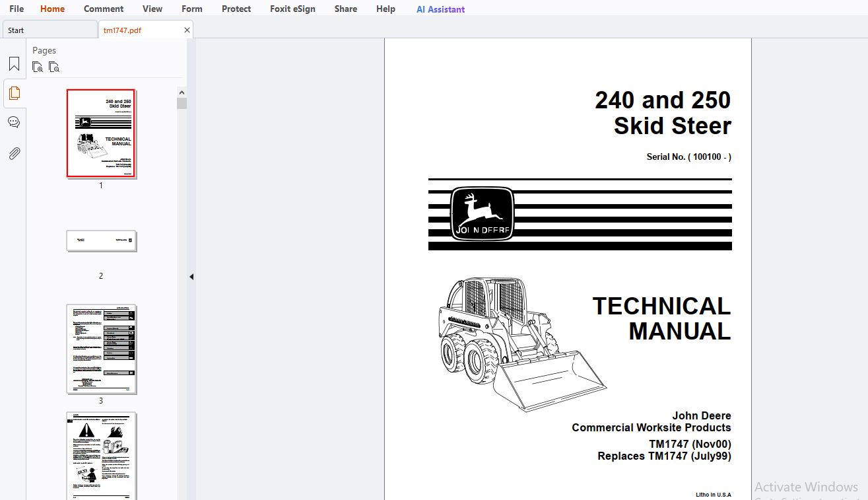Select page 3 thumbnail

[101, 349]
